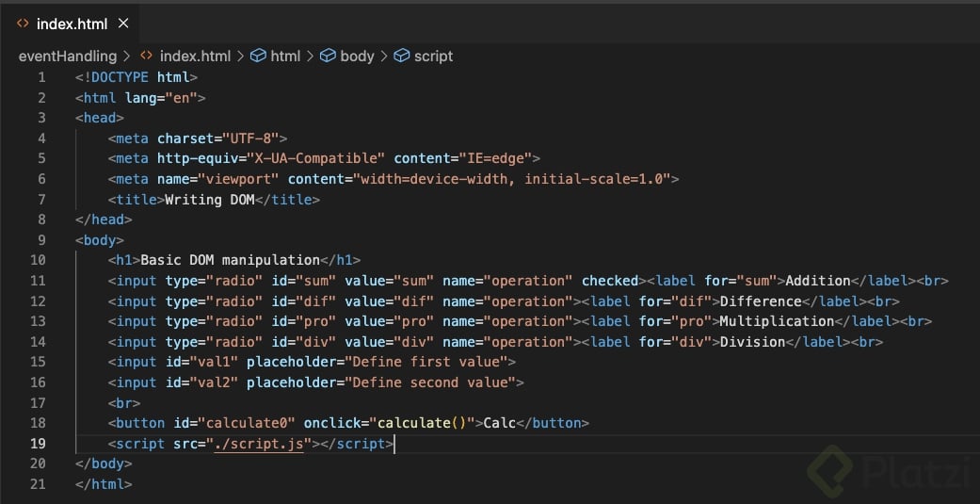980x504 pixels.
Task: Click the closing body tag
Action: tap(104, 464)
